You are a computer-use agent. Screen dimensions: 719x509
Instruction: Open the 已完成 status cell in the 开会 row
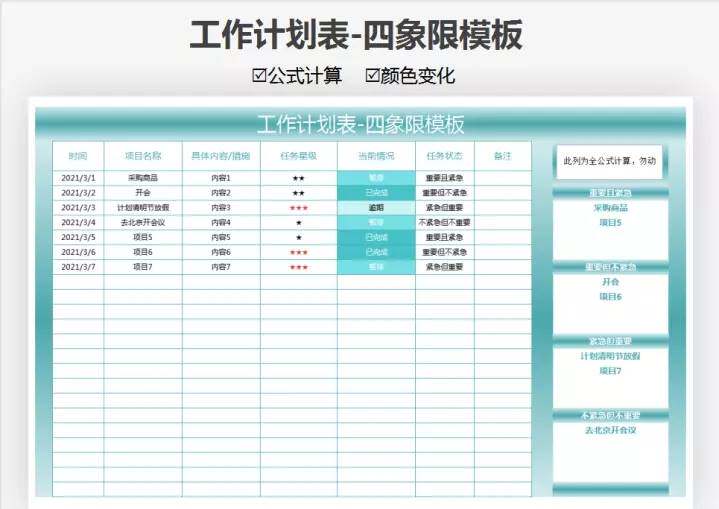pyautogui.click(x=376, y=193)
